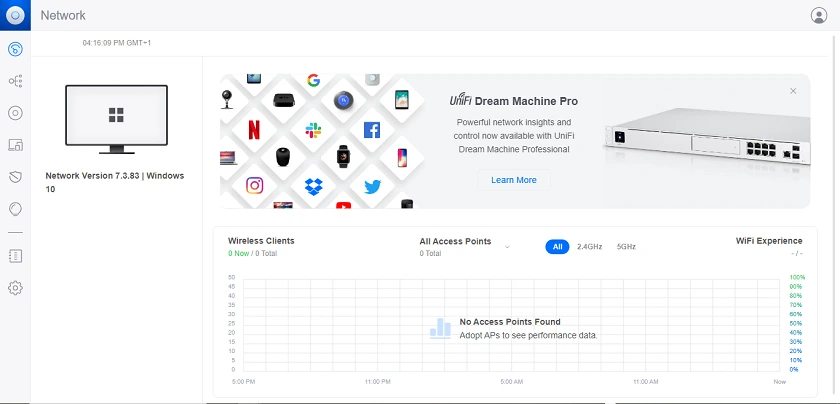Image resolution: width=840 pixels, height=404 pixels.
Task: Click the Slack icon in the banner
Action: point(313,130)
